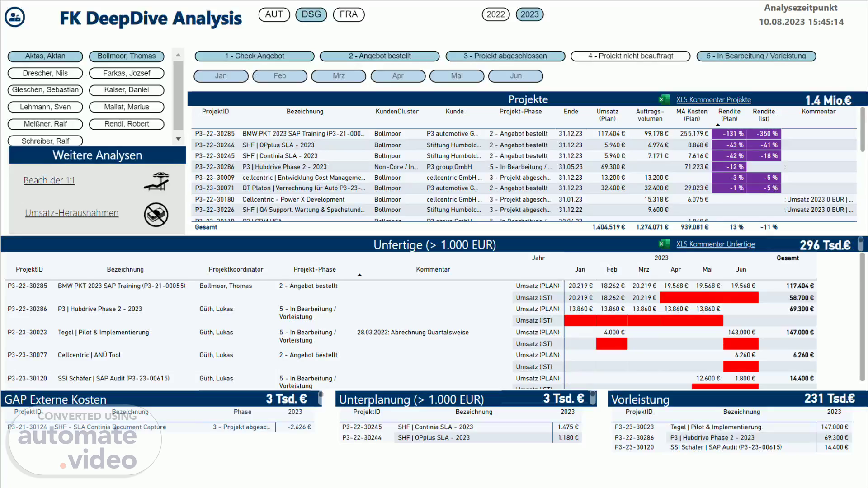Image resolution: width=868 pixels, height=488 pixels.
Task: Click P3-23-30009 cellcentric project ID
Action: click(215, 178)
